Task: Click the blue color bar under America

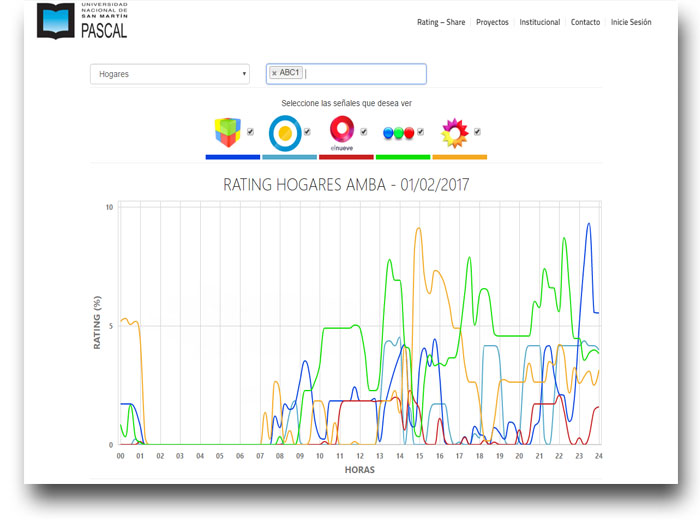Action: [232, 156]
